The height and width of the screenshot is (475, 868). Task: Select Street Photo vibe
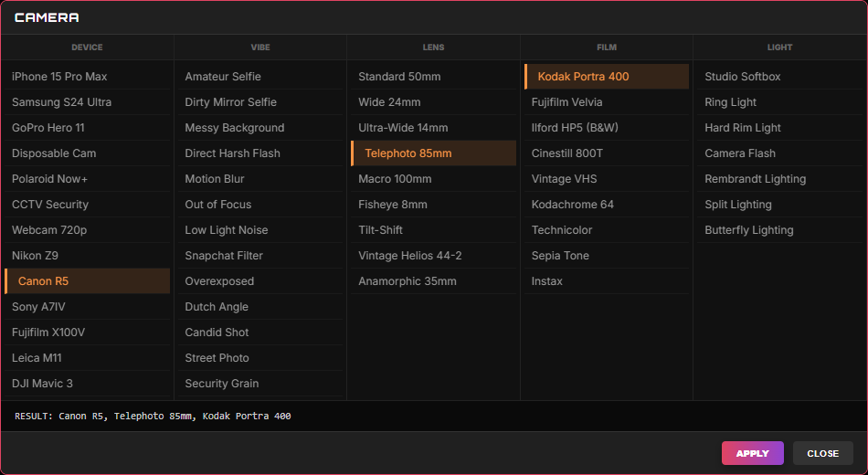(x=260, y=358)
